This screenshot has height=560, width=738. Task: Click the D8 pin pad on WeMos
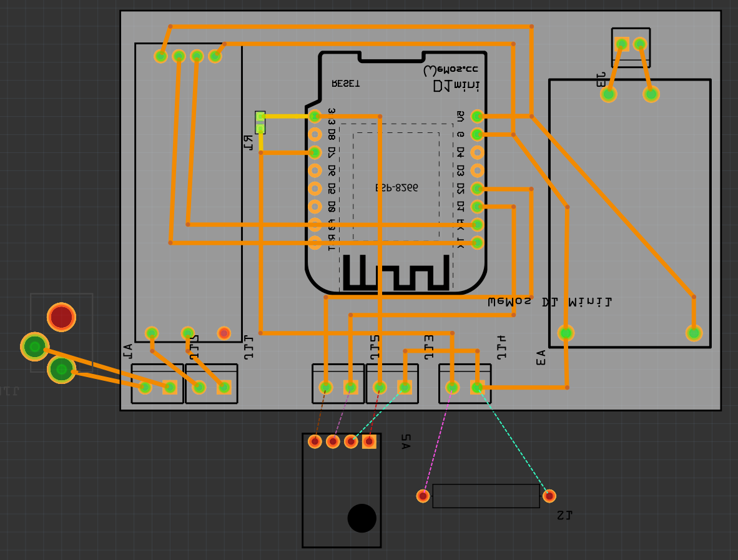pos(315,134)
